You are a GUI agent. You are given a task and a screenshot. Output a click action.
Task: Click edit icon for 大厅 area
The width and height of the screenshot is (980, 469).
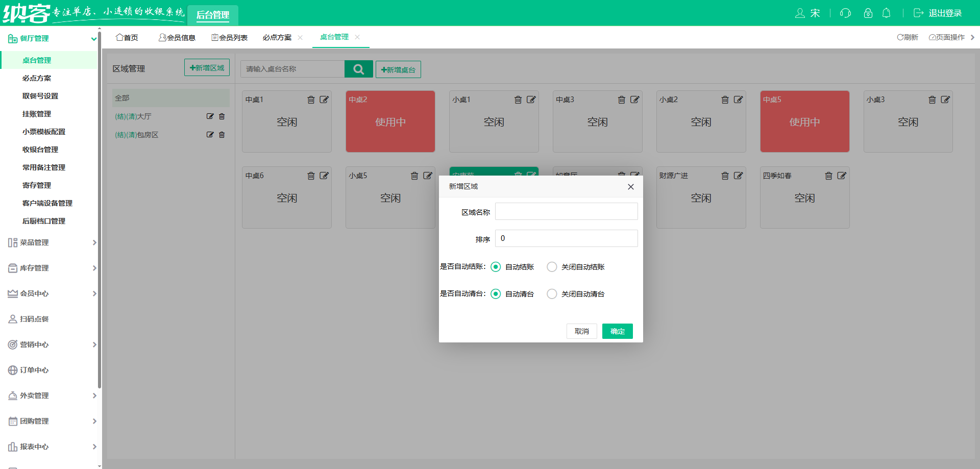click(210, 116)
